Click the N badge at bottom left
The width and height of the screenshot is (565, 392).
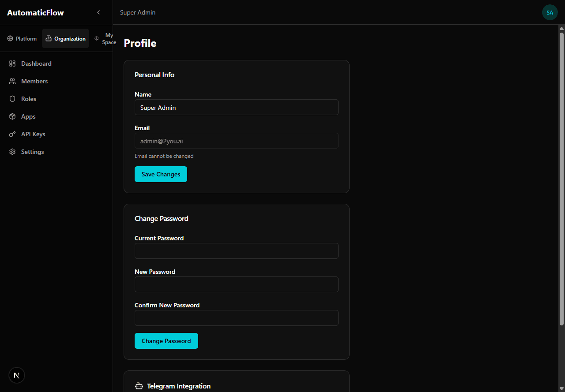click(17, 375)
